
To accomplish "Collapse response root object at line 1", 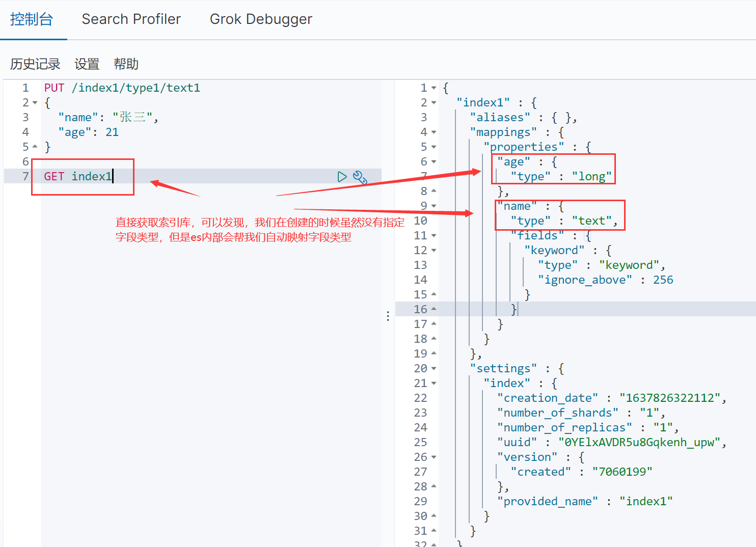I will 434,88.
